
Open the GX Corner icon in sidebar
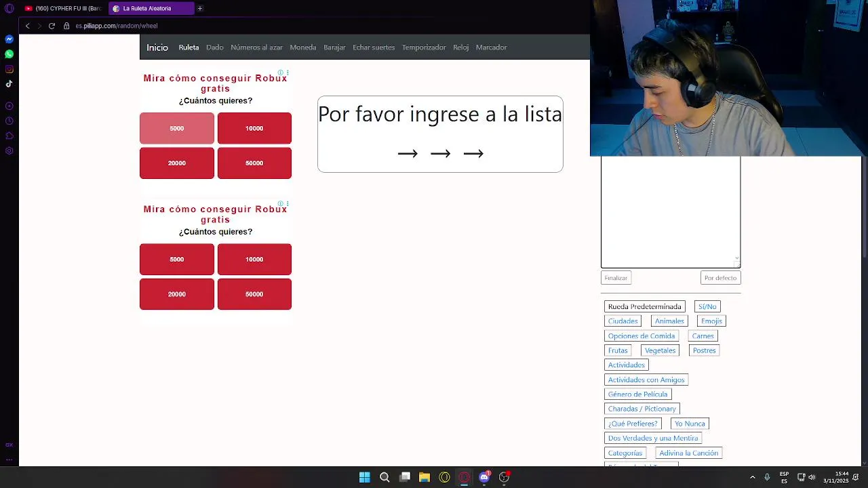click(x=9, y=445)
